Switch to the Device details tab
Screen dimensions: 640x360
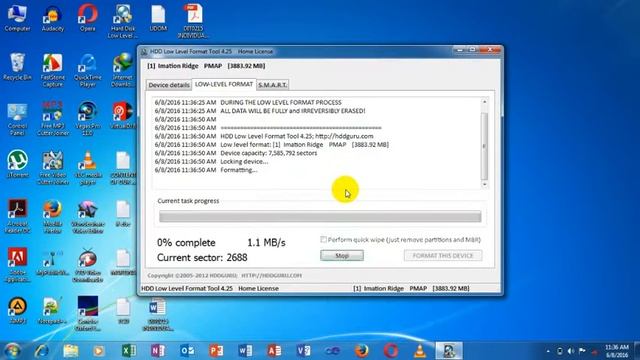click(x=169, y=85)
